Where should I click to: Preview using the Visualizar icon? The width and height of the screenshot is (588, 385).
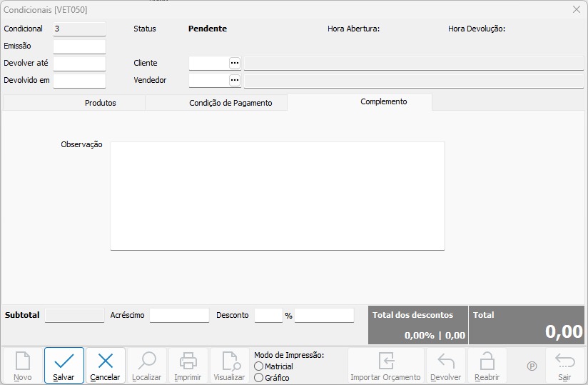pyautogui.click(x=230, y=365)
